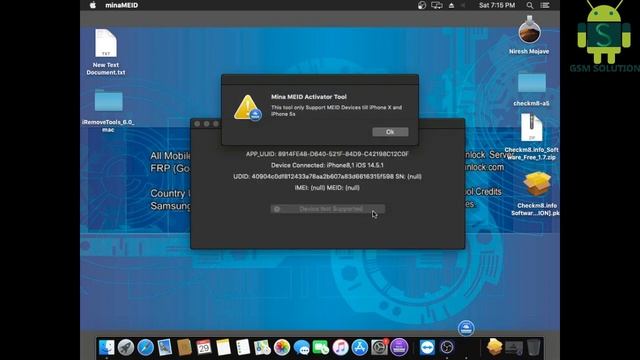Open the Mail stamp icon in the dock
Image resolution: width=640 pixels, height=360 pixels.
coord(164,347)
